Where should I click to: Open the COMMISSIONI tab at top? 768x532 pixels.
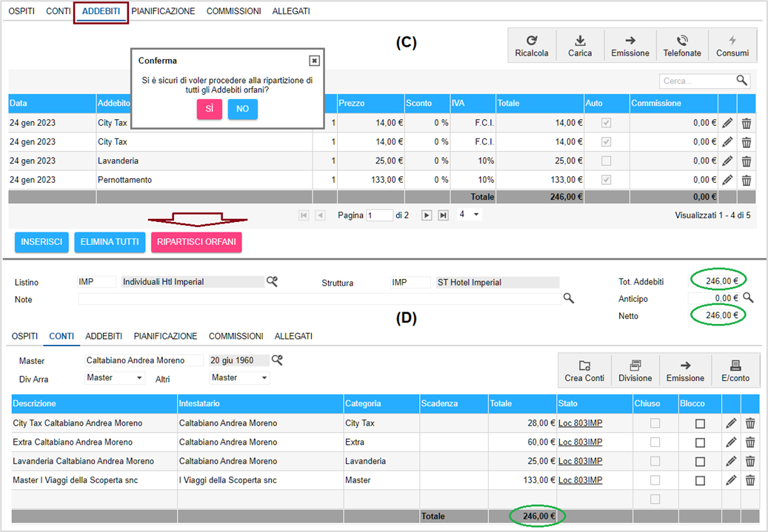[233, 11]
